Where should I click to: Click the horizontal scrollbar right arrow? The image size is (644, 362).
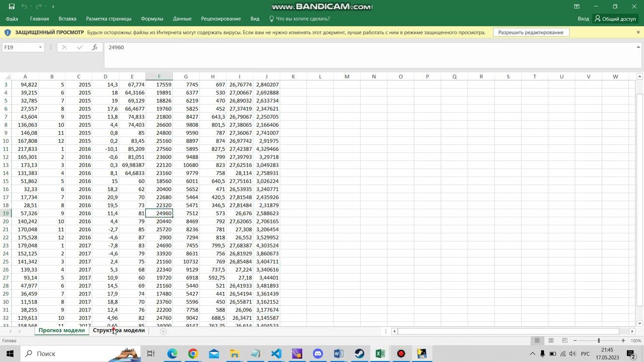pos(632,331)
